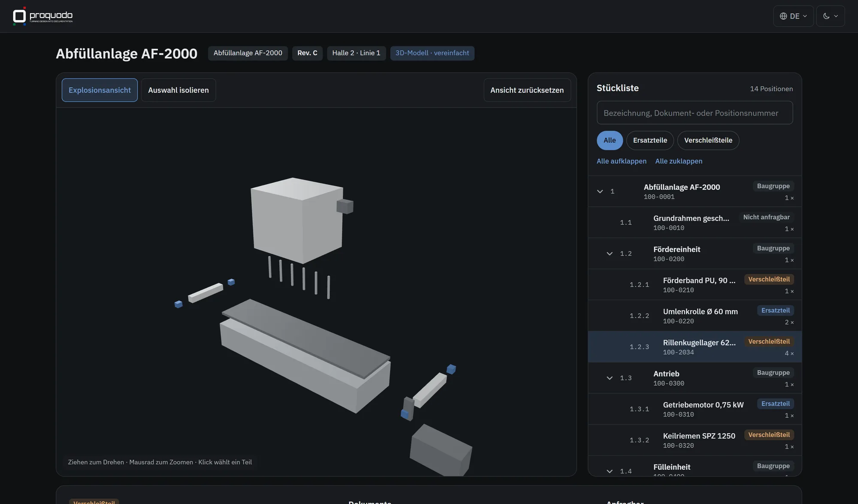Click the Alle aufklappen link
This screenshot has height=504, width=858.
click(x=621, y=161)
